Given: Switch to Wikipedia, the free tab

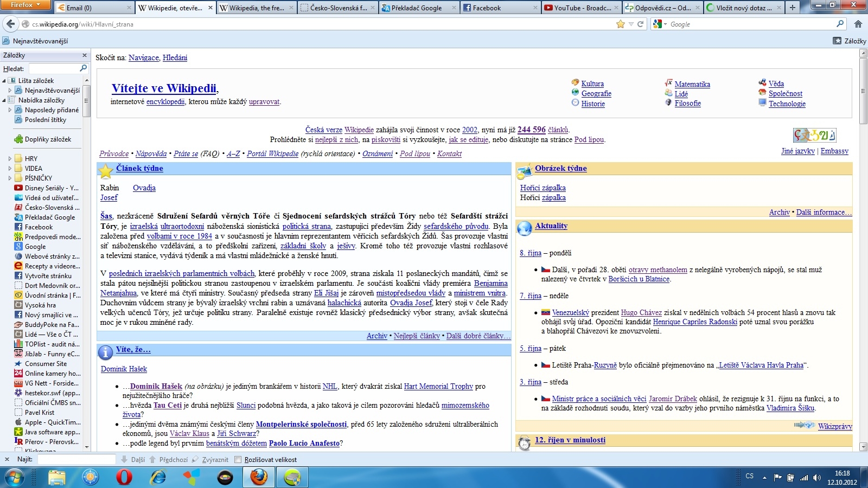Looking at the screenshot, I should click(256, 8).
